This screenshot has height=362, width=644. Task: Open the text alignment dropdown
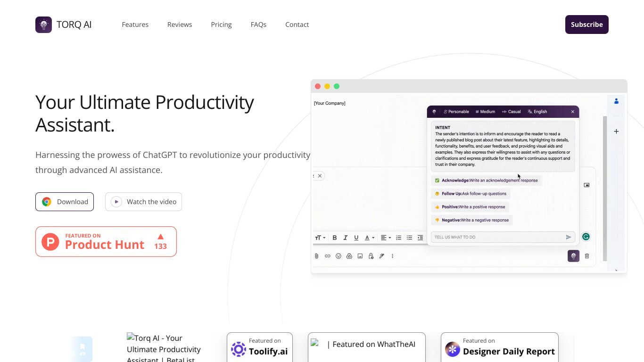pyautogui.click(x=386, y=238)
